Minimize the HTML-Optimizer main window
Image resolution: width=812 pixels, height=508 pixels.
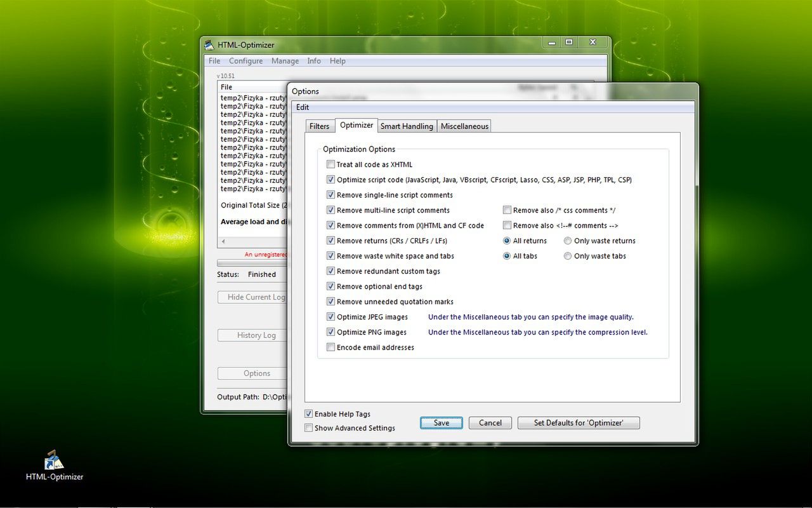pyautogui.click(x=551, y=43)
